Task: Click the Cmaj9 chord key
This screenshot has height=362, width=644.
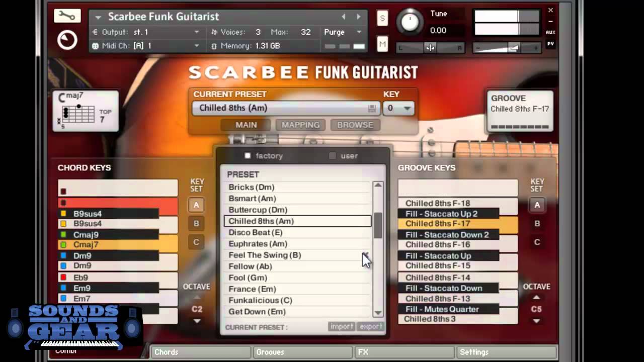Action: [x=109, y=235]
